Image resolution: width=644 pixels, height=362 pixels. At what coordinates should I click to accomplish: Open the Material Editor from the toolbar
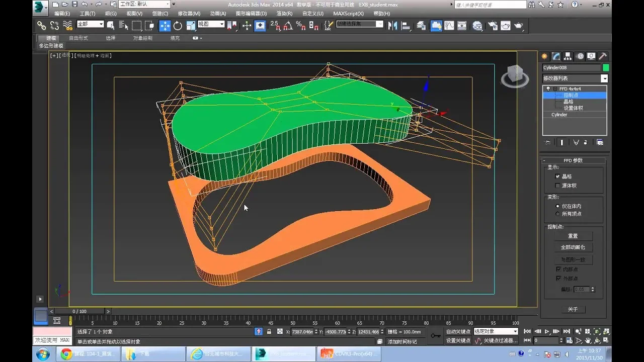[x=477, y=26]
